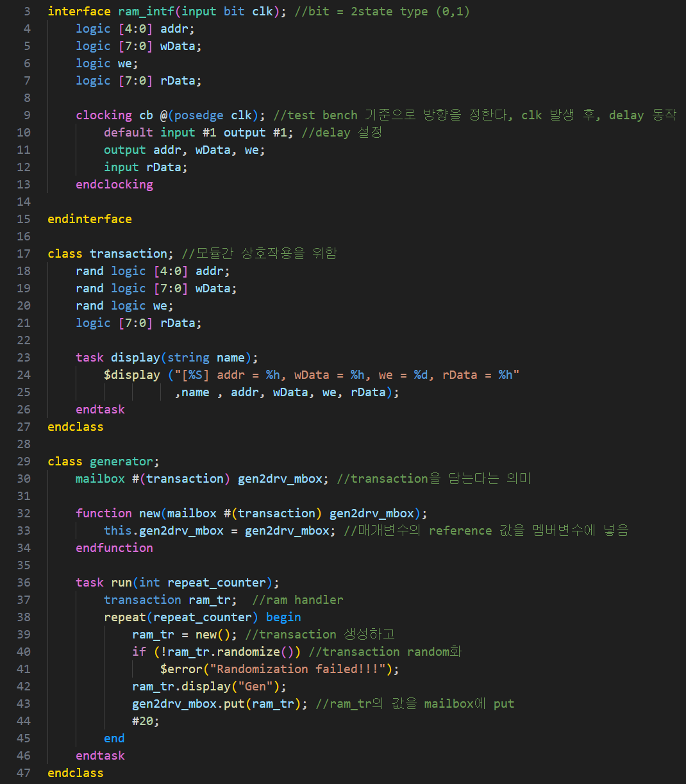Click the 'generator' class name on line 29
686x784 pixels.
tap(121, 462)
